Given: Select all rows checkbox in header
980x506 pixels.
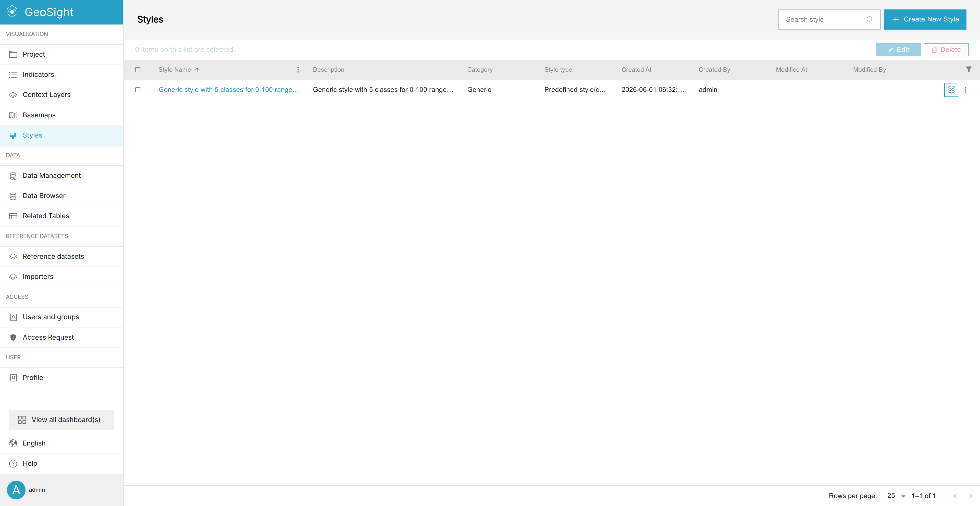Looking at the screenshot, I should point(138,70).
